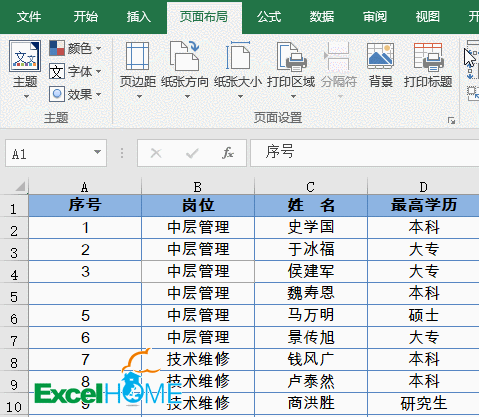
Task: Select the column C header
Action: [311, 187]
